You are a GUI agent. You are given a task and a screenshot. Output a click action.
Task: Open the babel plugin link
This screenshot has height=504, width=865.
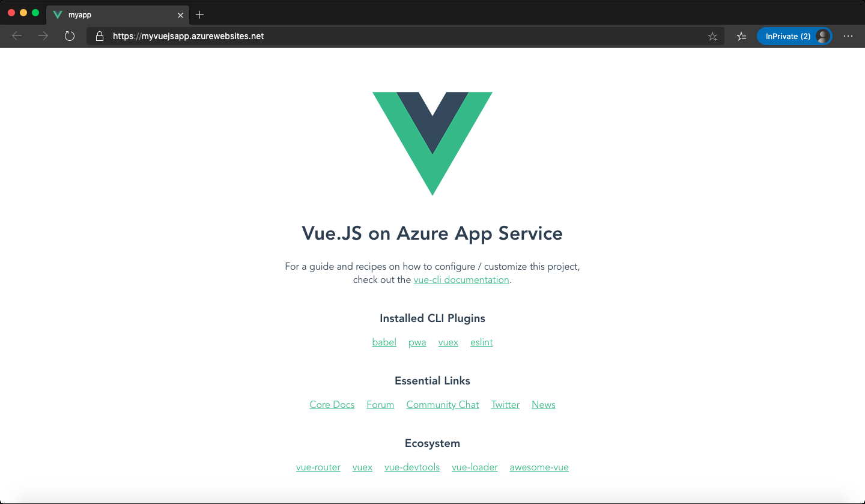[384, 342]
